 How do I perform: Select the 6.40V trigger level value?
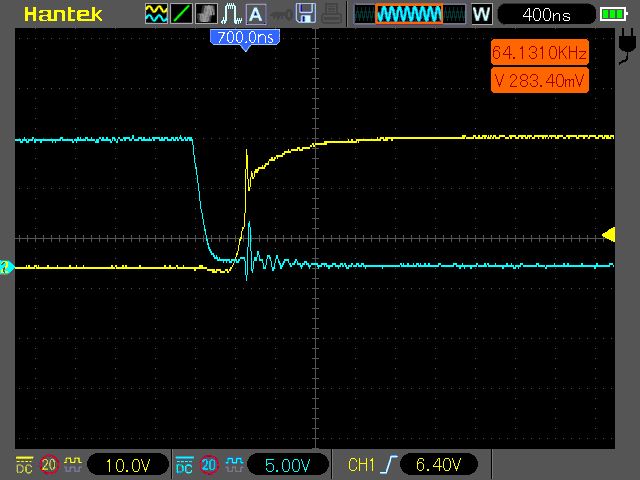[x=438, y=464]
